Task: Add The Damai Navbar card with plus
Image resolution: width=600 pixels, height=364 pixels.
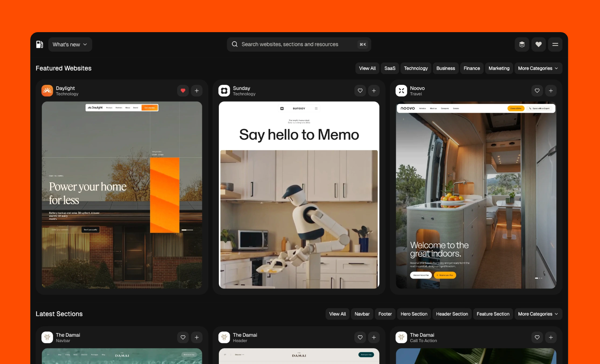Action: (197, 337)
